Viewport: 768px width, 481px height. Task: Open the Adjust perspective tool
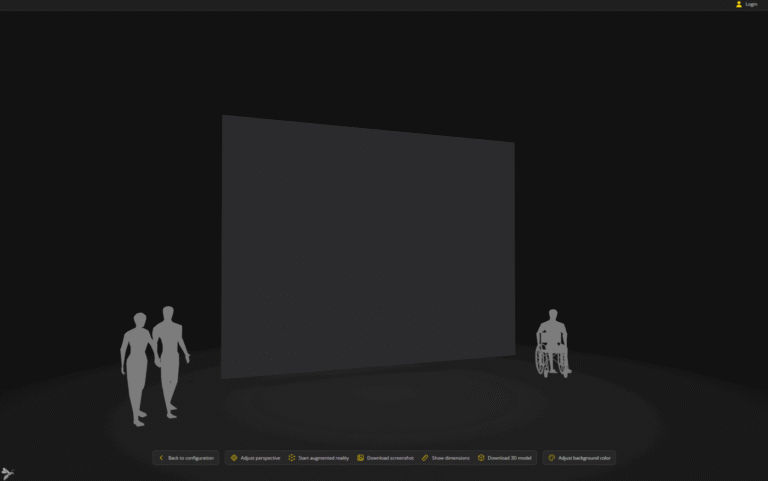[x=255, y=458]
